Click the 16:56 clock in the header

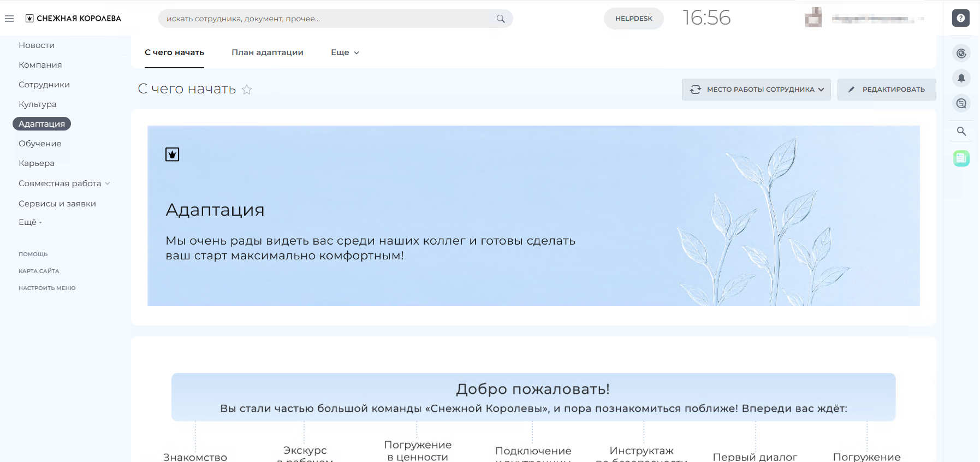[x=706, y=18]
